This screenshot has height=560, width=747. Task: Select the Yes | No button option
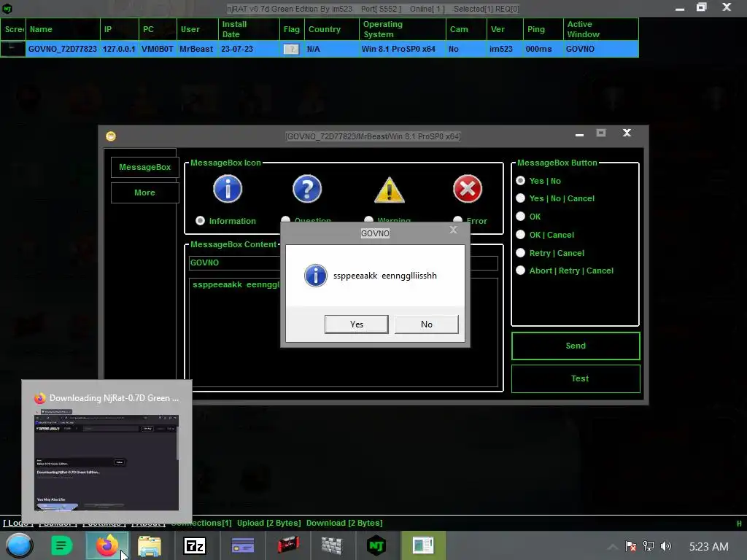(520, 181)
